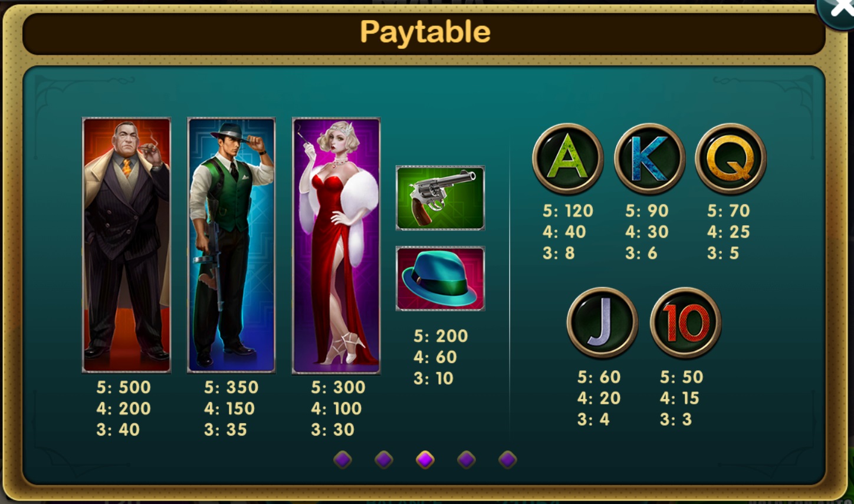Click the revolver symbol icon
This screenshot has height=504, width=854.
click(440, 198)
